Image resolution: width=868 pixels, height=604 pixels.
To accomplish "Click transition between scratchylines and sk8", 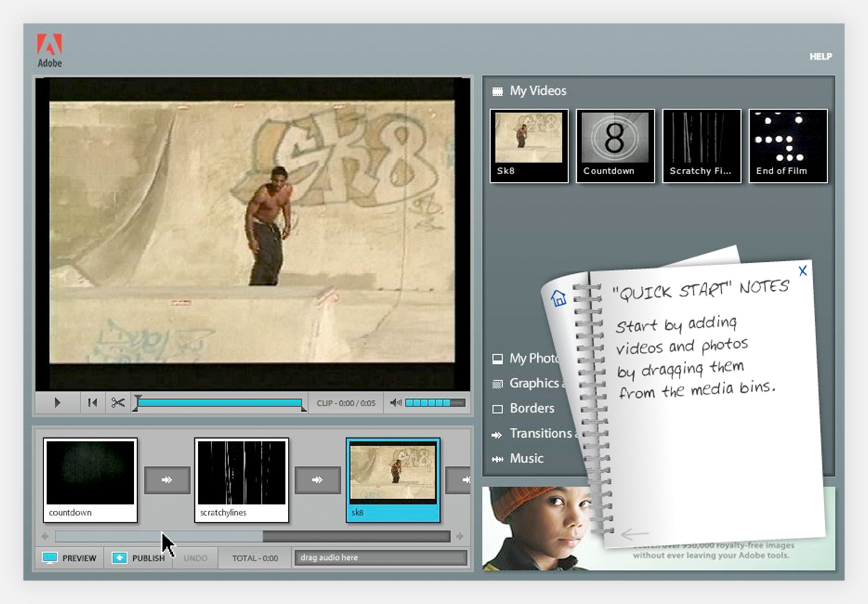I will point(318,480).
